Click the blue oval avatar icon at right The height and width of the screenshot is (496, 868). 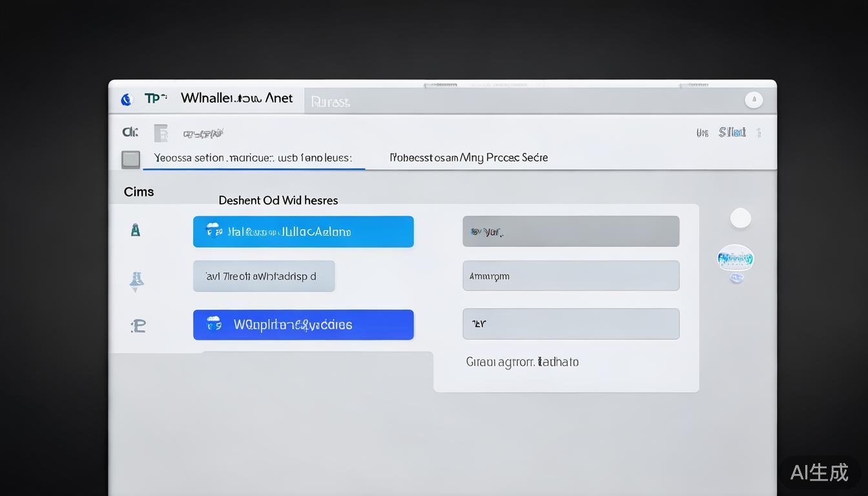coord(736,259)
